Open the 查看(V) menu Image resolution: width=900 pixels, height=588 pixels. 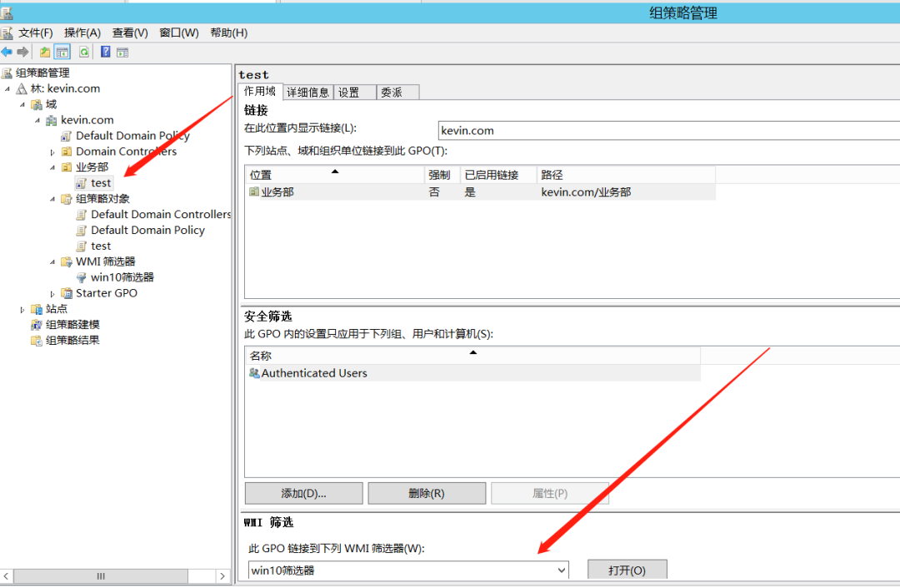click(130, 32)
